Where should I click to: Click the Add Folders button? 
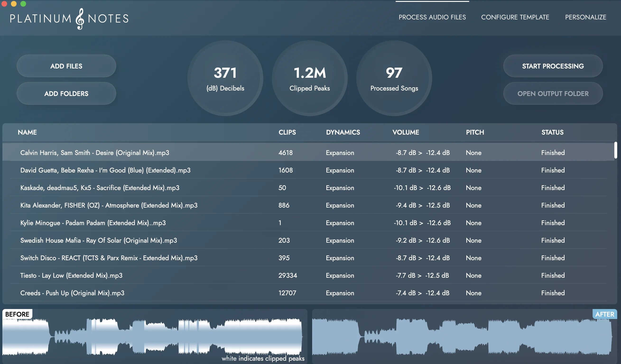tap(66, 93)
